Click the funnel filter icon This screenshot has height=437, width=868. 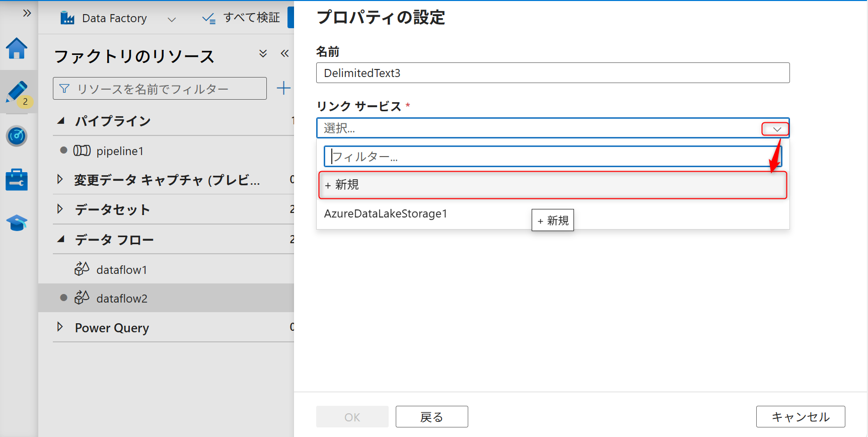[x=64, y=89]
